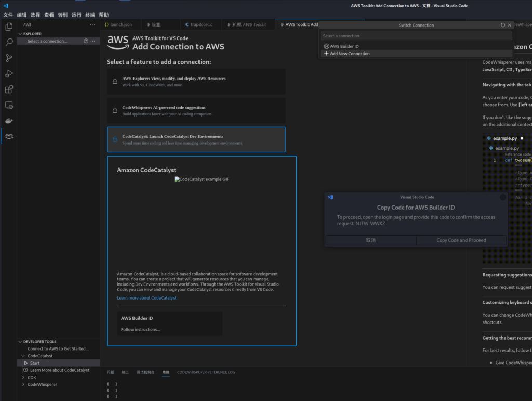Open the Docker view icon
This screenshot has width=532, height=401.
point(9,121)
